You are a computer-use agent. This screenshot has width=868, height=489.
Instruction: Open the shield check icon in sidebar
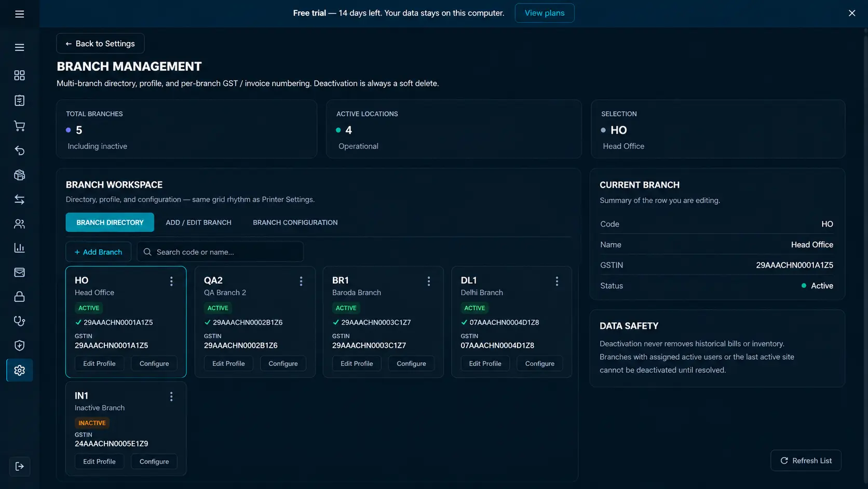pos(19,346)
